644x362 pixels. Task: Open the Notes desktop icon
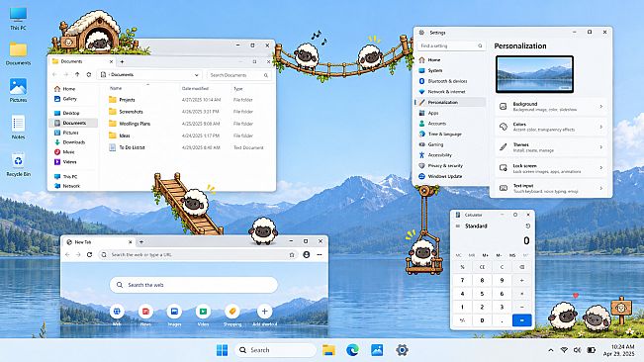tap(18, 128)
